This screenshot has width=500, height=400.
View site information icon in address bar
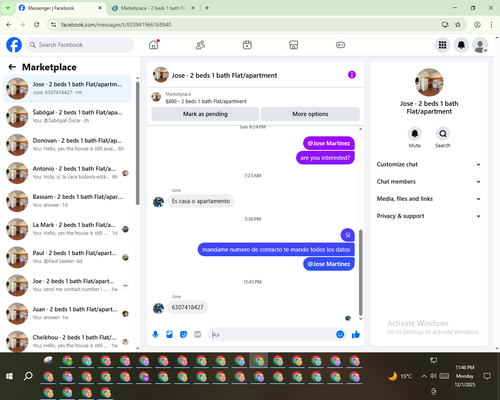pyautogui.click(x=53, y=25)
